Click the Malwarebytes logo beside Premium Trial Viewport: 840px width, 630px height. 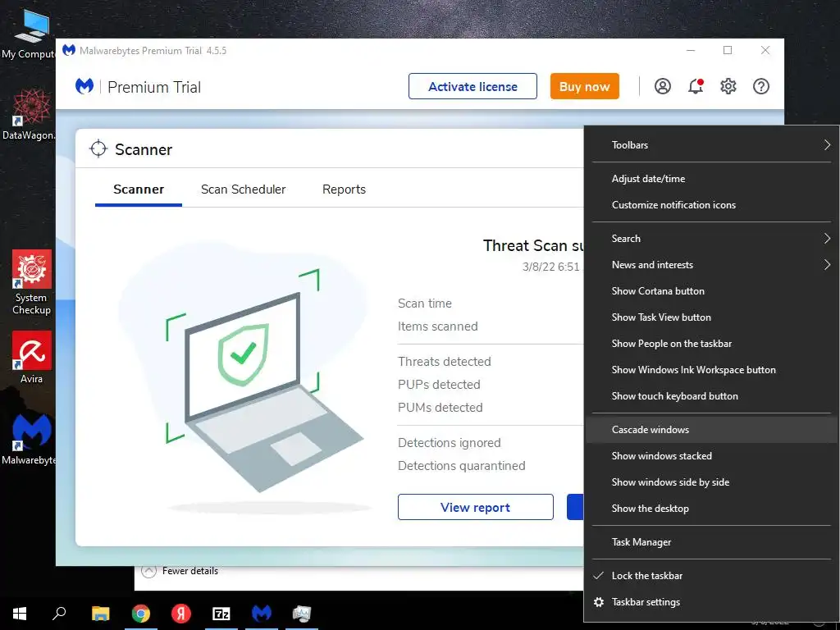coord(84,86)
